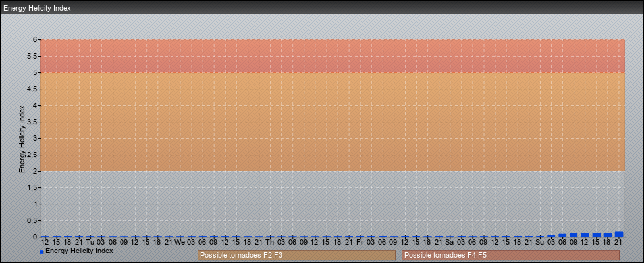The width and height of the screenshot is (644, 263).
Task: Select the last blue bar at Sunday 21
Action: tap(618, 234)
